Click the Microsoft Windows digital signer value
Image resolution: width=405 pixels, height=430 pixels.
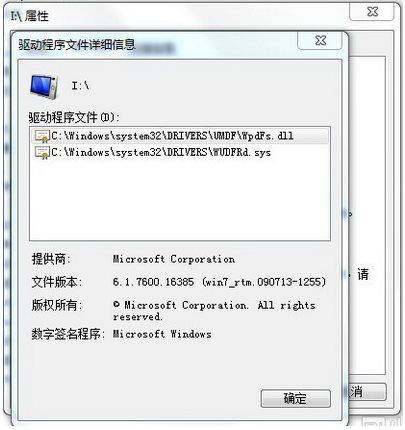pos(162,334)
